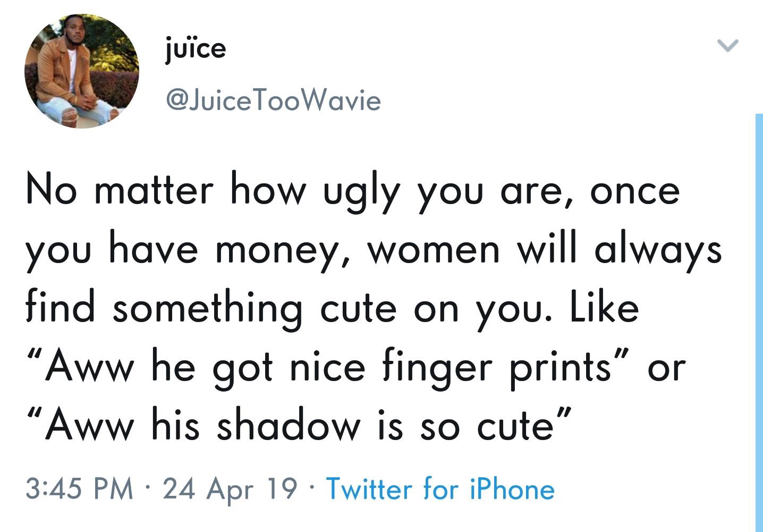Image resolution: width=763 pixels, height=532 pixels.
Task: Click the 3:45 PM timestamp
Action: 80,488
